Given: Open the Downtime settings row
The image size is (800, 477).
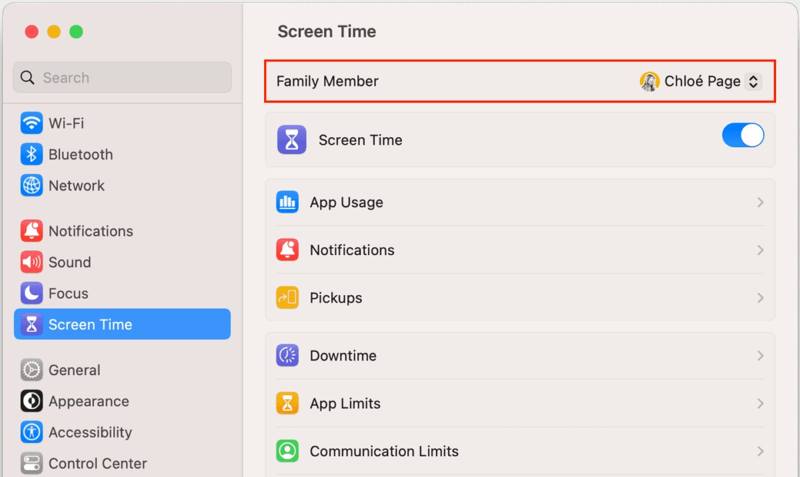Looking at the screenshot, I should [520, 356].
